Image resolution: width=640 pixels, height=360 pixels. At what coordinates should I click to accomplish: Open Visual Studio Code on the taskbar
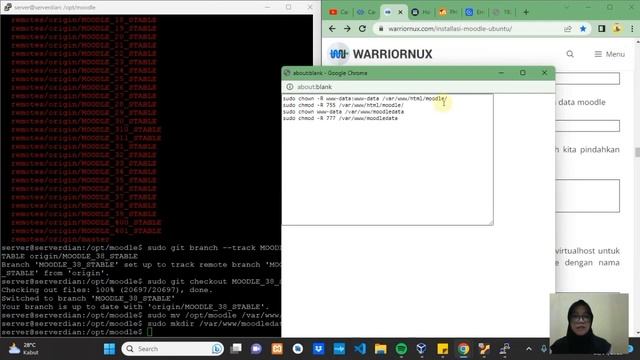pyautogui.click(x=360, y=349)
